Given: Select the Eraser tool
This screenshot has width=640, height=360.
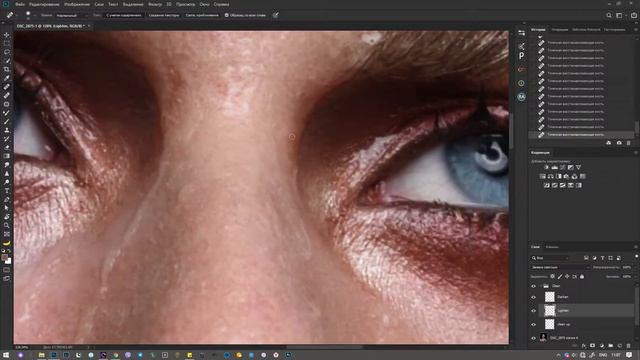Looking at the screenshot, I should (x=7, y=147).
